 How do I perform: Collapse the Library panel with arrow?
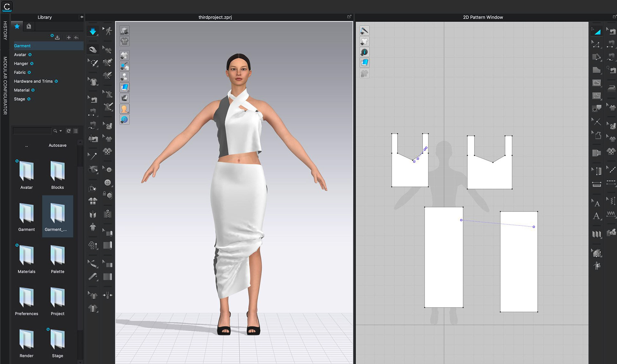coord(82,17)
